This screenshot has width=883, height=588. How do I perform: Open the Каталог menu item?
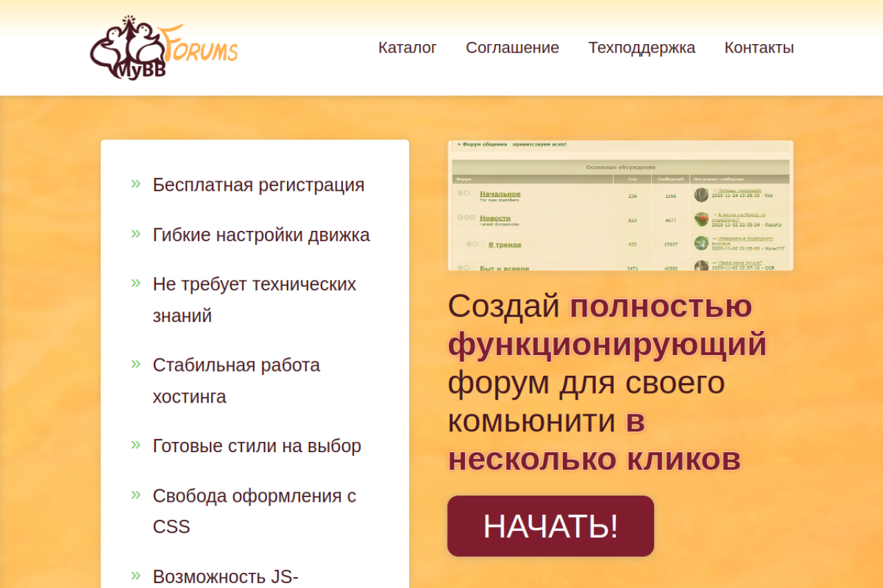click(x=408, y=48)
